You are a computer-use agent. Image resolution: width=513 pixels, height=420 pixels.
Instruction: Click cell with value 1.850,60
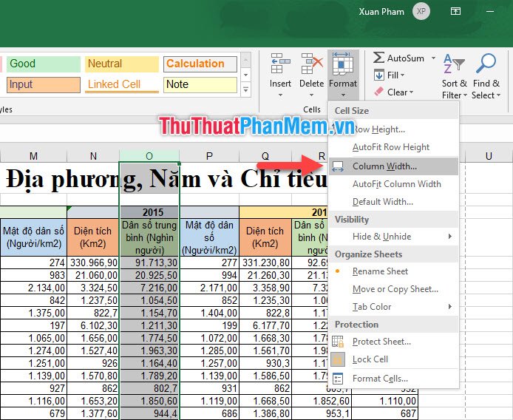[149, 401]
